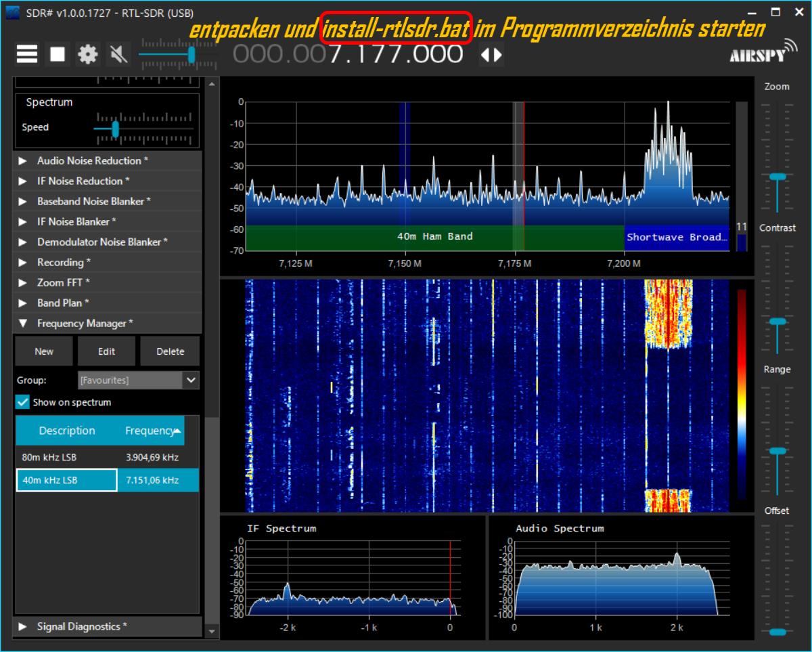Expand the Signal Diagnostics panel
The width and height of the screenshot is (812, 652).
tap(22, 627)
